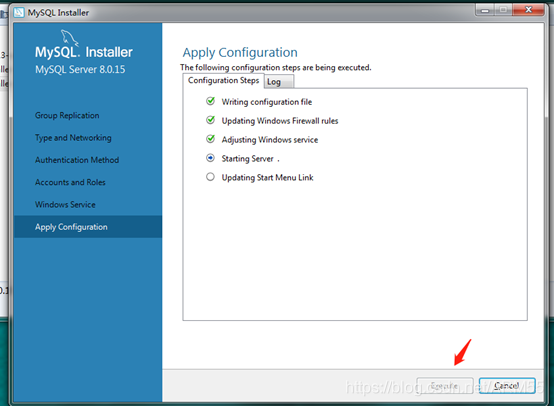Open the Group Replication step

point(67,116)
